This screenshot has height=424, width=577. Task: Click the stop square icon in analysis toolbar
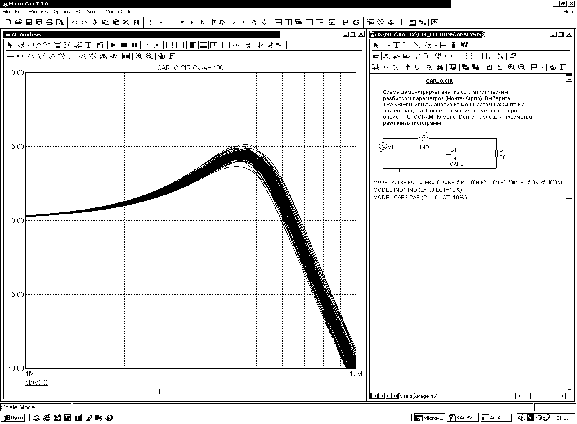124,45
